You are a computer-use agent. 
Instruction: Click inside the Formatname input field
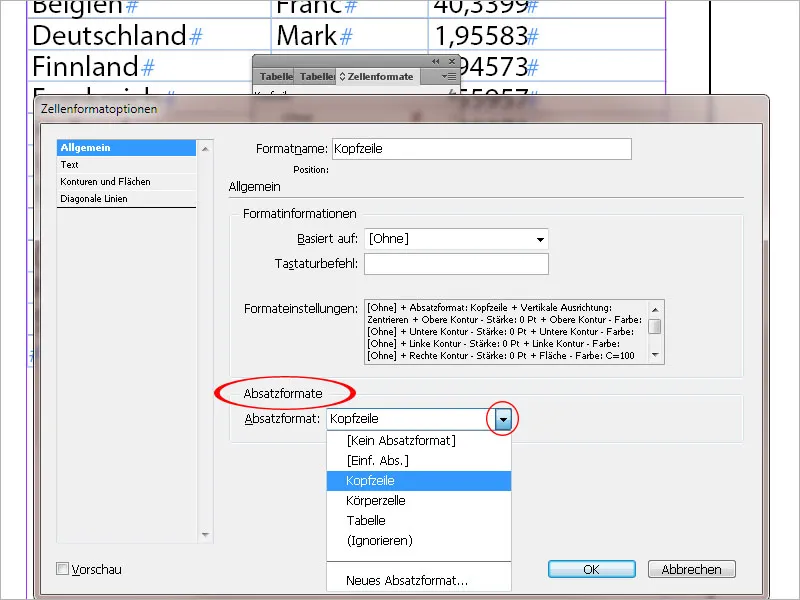[480, 148]
